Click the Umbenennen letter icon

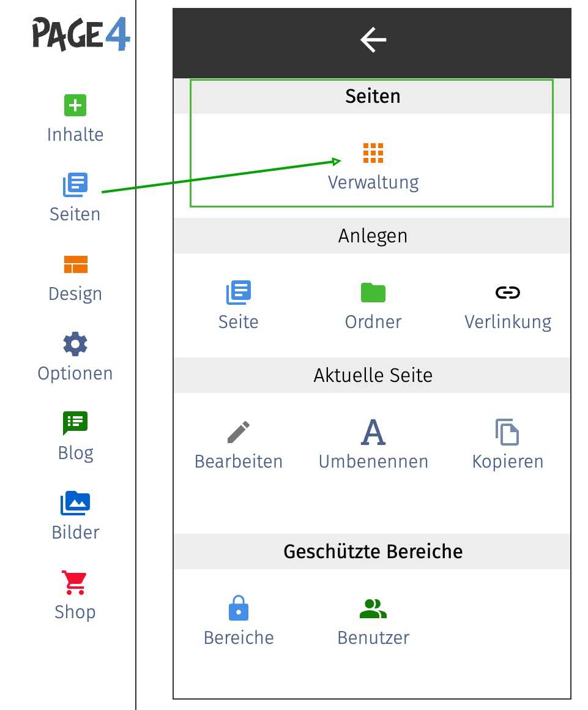click(x=372, y=432)
